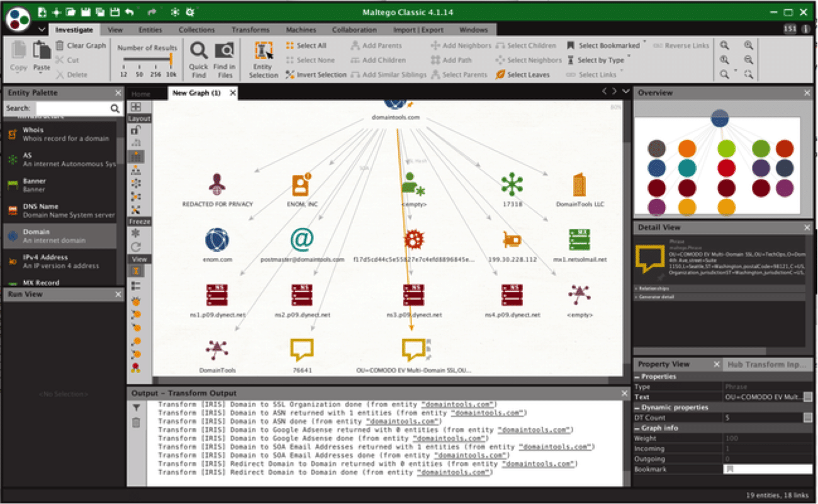The height and width of the screenshot is (504, 818).
Task: Collapse the Dynamic properties group
Action: [x=637, y=407]
